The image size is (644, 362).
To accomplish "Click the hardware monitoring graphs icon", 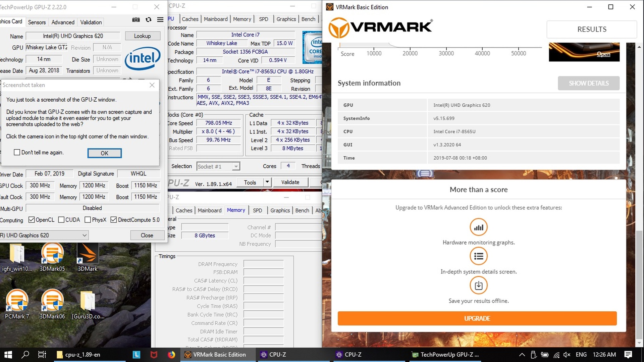I will pyautogui.click(x=479, y=227).
